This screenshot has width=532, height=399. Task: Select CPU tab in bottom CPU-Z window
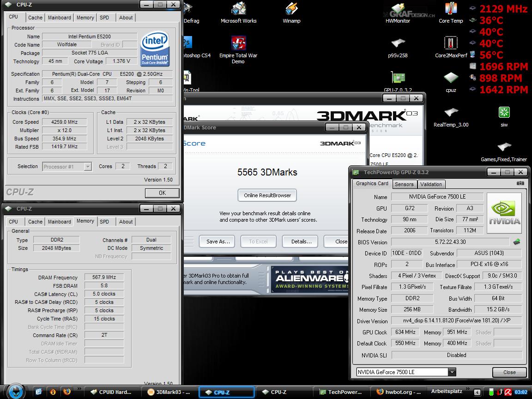click(x=13, y=222)
